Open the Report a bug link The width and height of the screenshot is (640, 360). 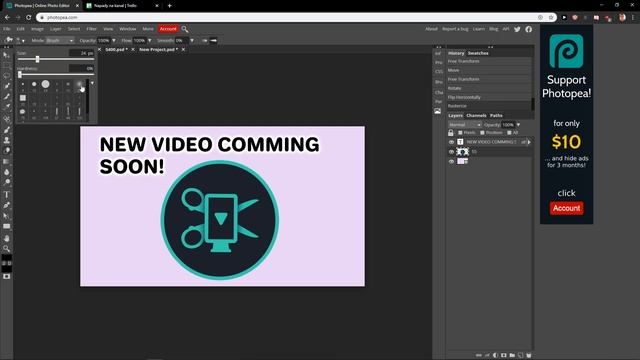coord(455,29)
